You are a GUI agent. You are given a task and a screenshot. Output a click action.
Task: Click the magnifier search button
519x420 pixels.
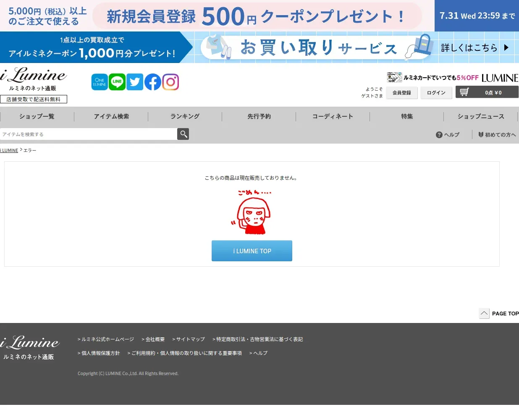pyautogui.click(x=183, y=134)
